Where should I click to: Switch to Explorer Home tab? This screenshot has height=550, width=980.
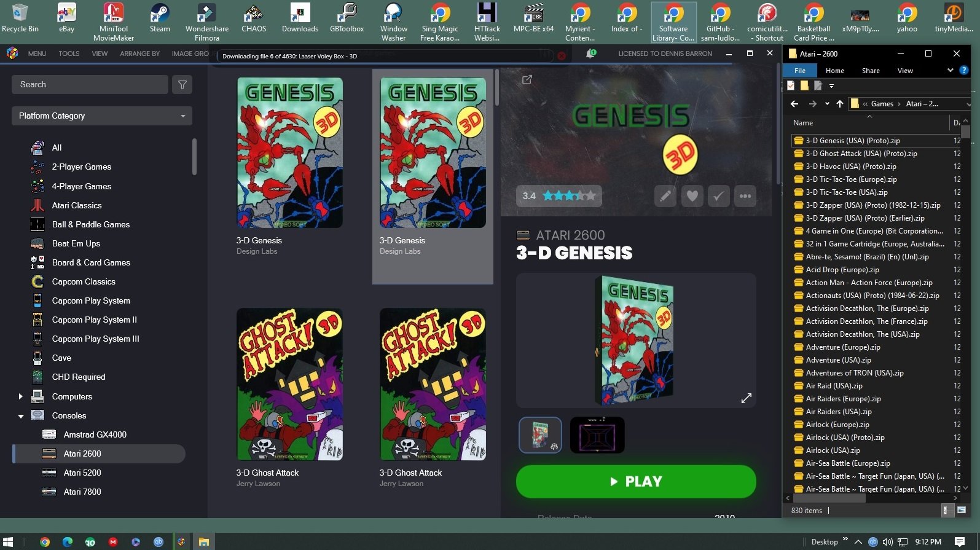(834, 71)
